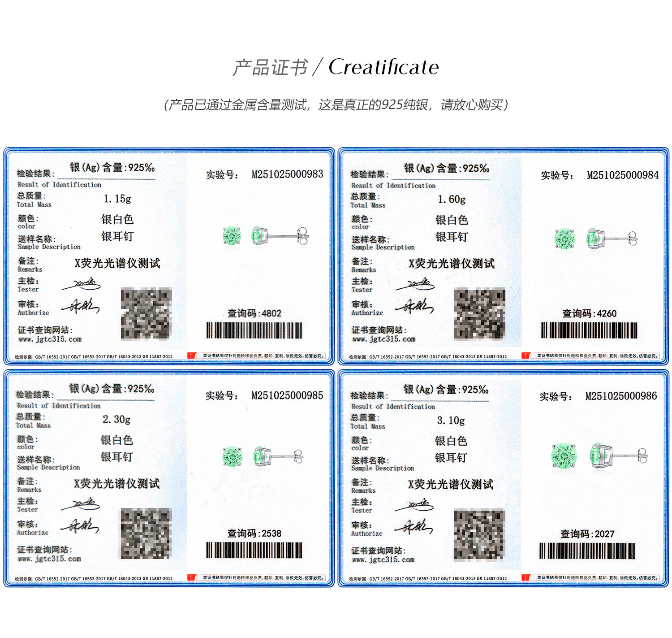The image size is (672, 638).
Task: Click the 产品证书 / Creatificate heading
Action: pyautogui.click(x=336, y=67)
